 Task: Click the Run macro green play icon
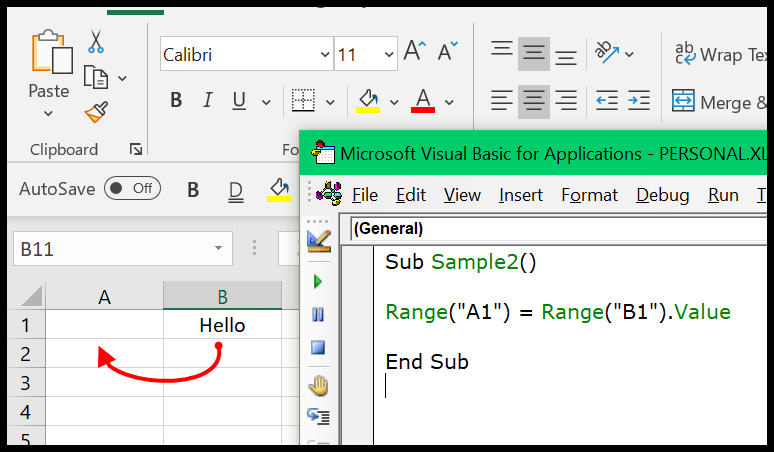pyautogui.click(x=318, y=281)
